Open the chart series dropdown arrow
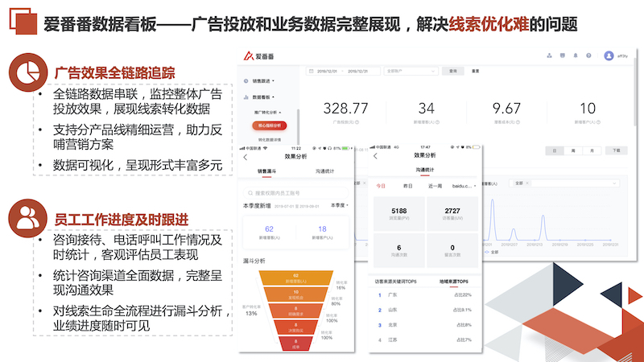The width and height of the screenshot is (644, 362). click(614, 183)
